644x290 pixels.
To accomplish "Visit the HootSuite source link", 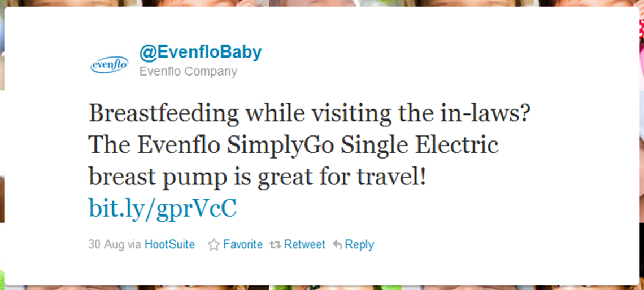I will coord(169,245).
